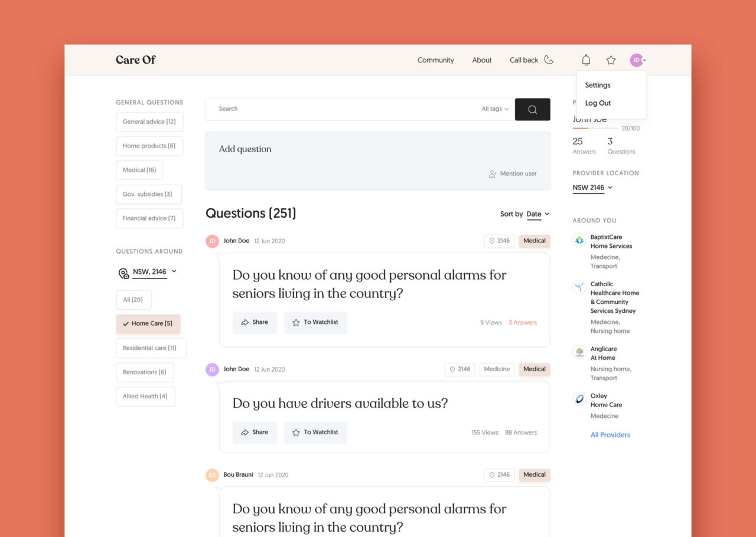
Task: Expand the Sort by Date dropdown
Action: 537,214
